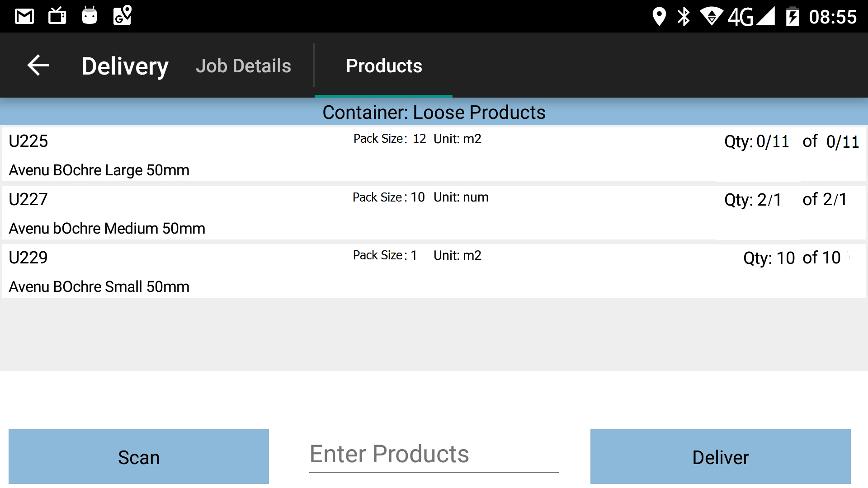Screen dimensions: 868x488
Task: Open the maps location notification icon
Action: click(122, 15)
